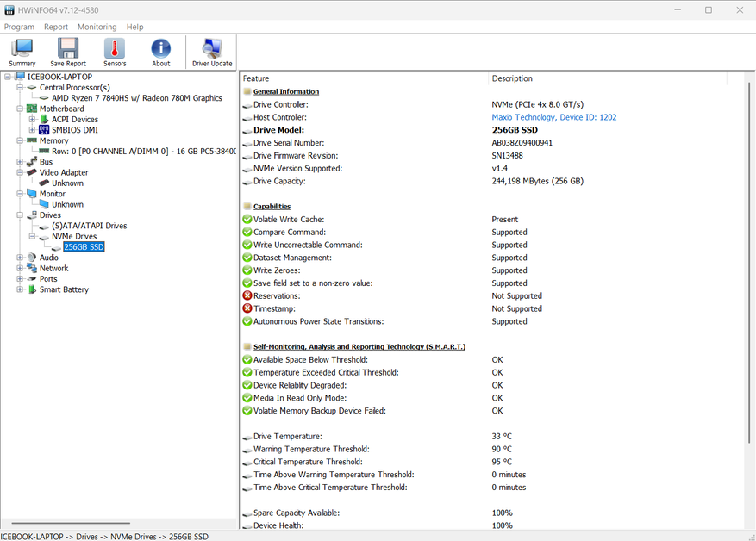This screenshot has width=756, height=541.
Task: Select the 256GB SSD tree item
Action: click(84, 246)
